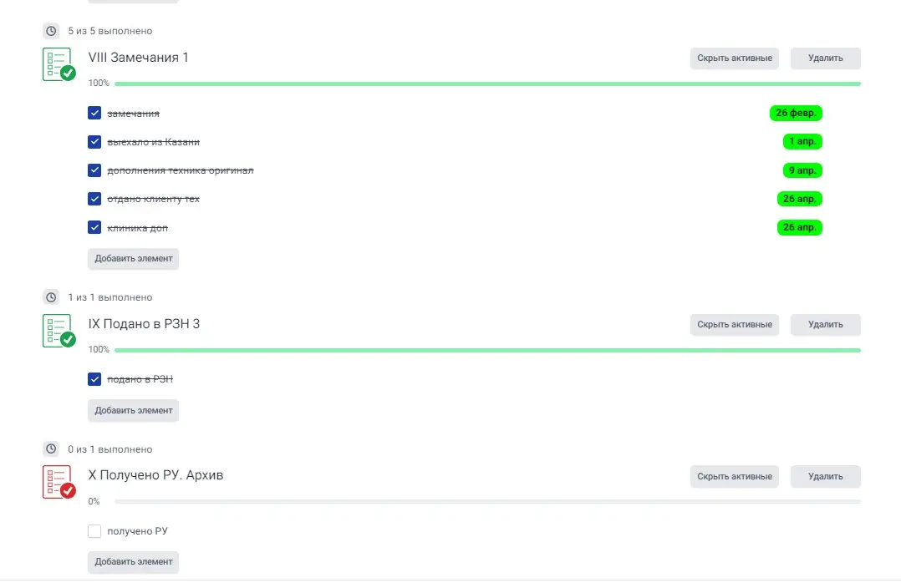Click the clock icon beside 5 из 5 выполнено
This screenshot has height=588, width=901.
coord(52,30)
